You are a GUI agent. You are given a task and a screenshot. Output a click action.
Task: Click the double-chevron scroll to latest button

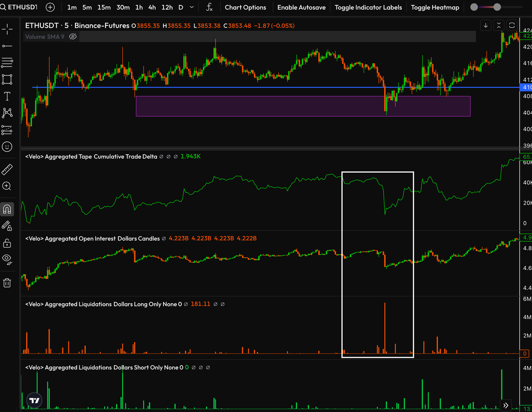pyautogui.click(x=506, y=405)
